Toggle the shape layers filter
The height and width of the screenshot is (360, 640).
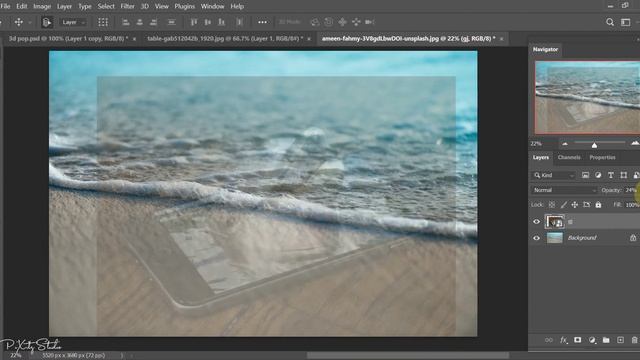(623, 176)
